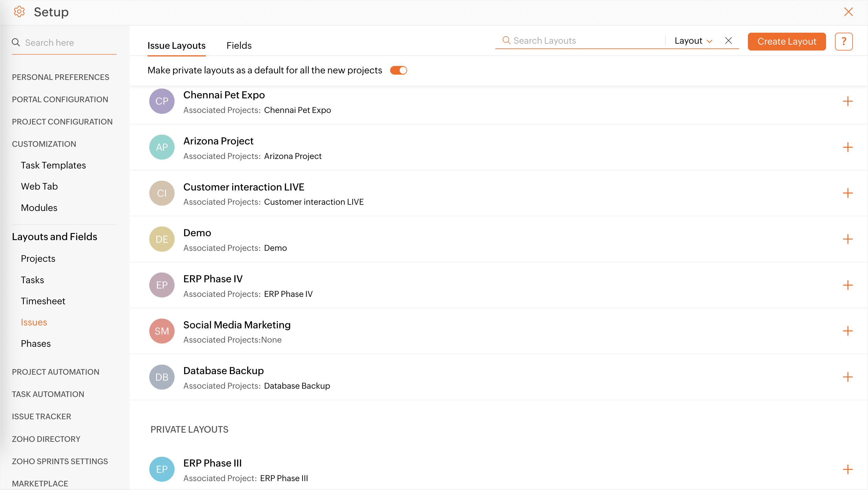Click the plus icon for ERP Phase III
Viewport: 868px width, 490px height.
tap(847, 469)
